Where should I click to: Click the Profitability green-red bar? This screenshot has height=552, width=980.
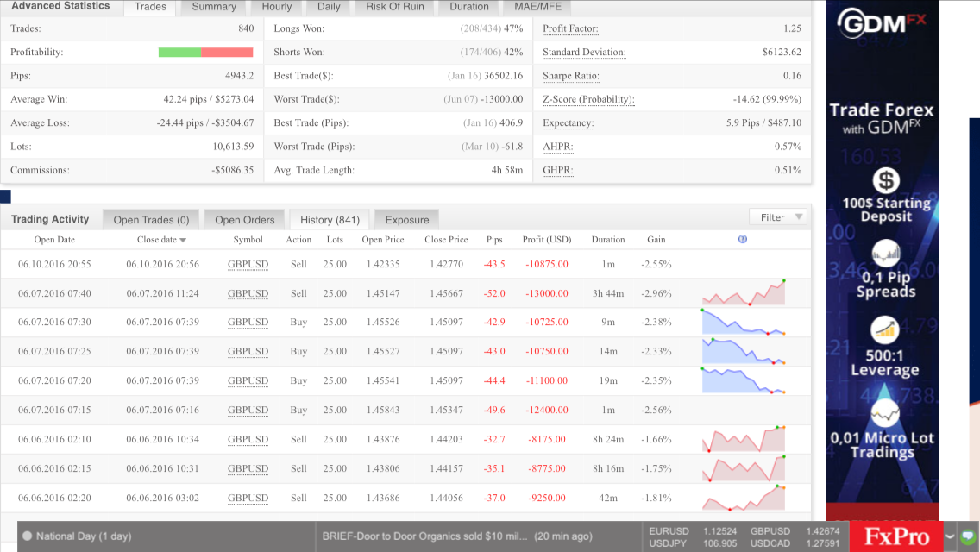[x=205, y=53]
